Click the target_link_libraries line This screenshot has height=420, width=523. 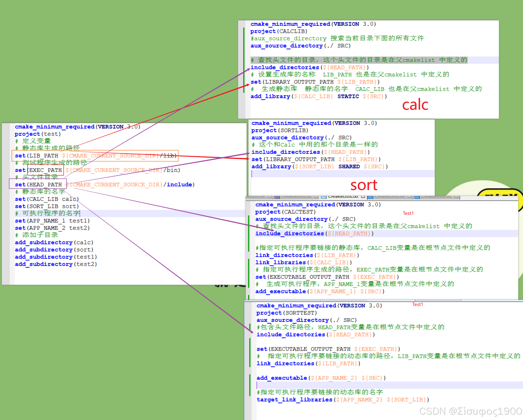click(343, 400)
